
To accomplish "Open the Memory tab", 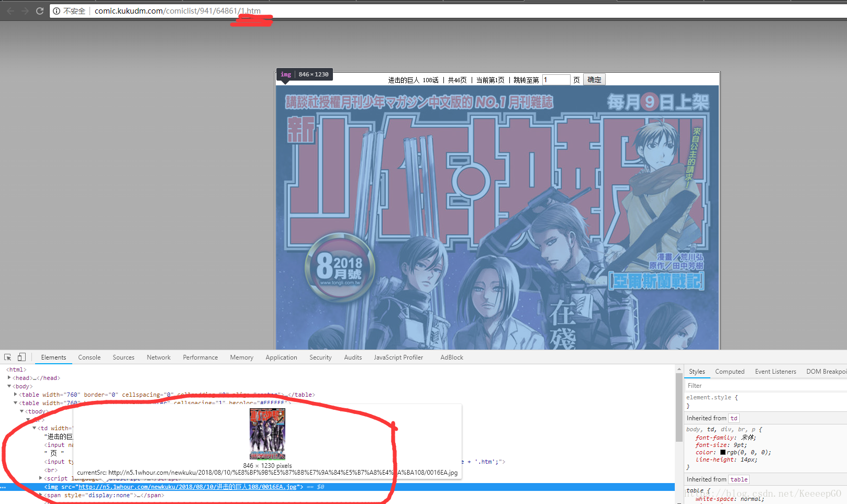I will click(242, 357).
